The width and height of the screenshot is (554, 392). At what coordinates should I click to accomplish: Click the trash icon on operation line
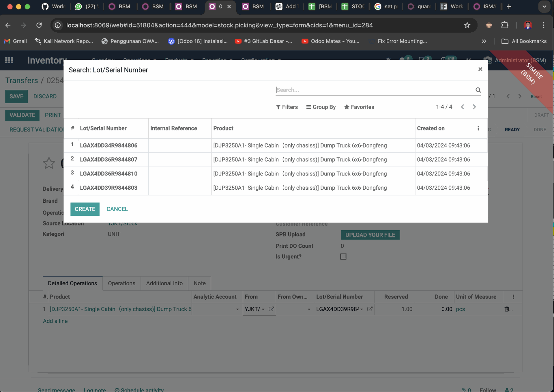tap(507, 309)
